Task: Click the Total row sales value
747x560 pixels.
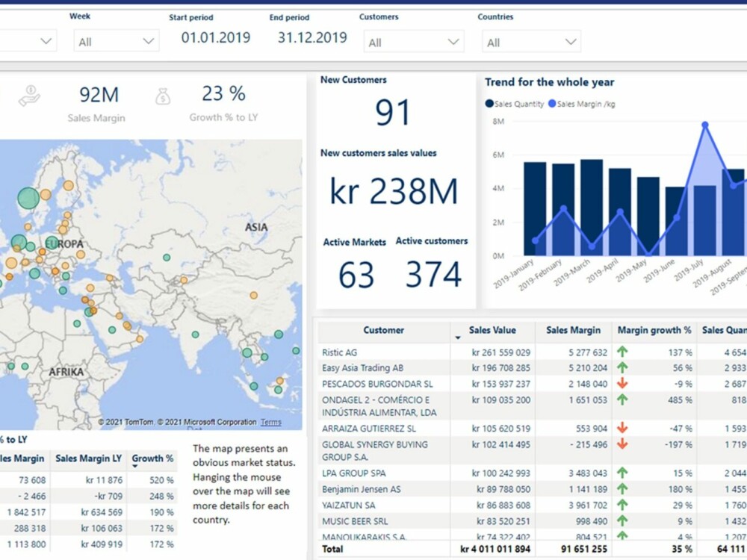Action: click(x=495, y=549)
